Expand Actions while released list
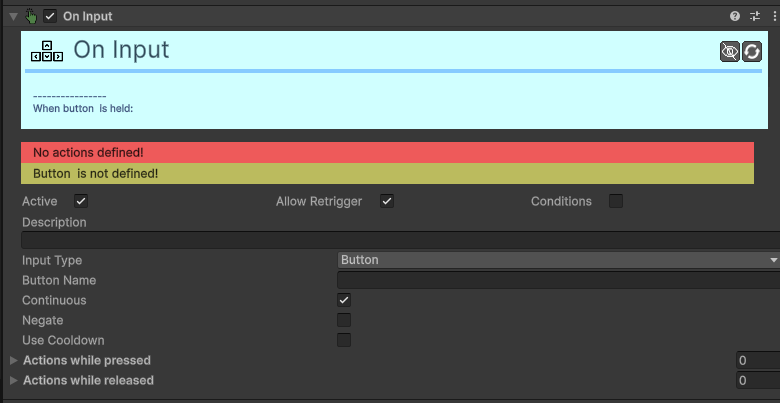Image resolution: width=780 pixels, height=403 pixels. point(13,380)
